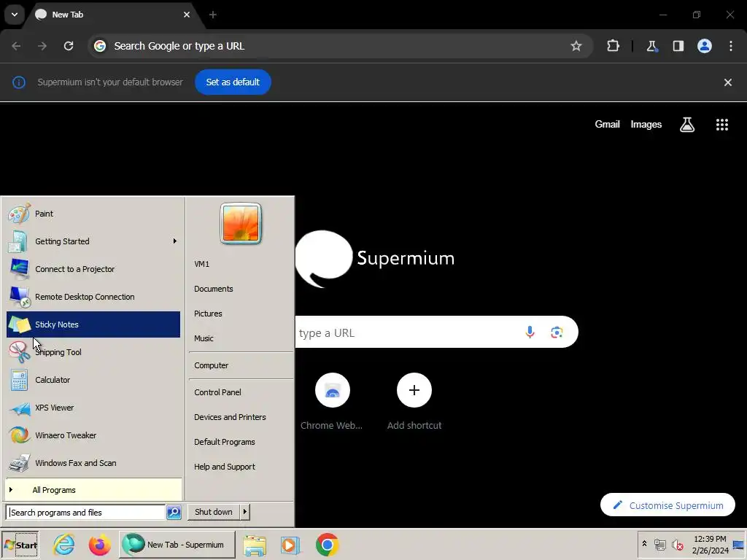
Task: Click the Start menu search magnifier button
Action: (174, 513)
